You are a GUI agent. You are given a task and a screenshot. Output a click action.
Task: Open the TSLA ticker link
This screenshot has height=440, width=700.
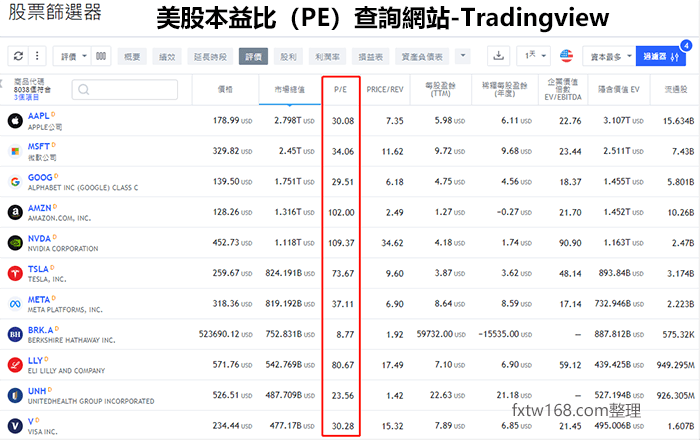click(x=38, y=269)
